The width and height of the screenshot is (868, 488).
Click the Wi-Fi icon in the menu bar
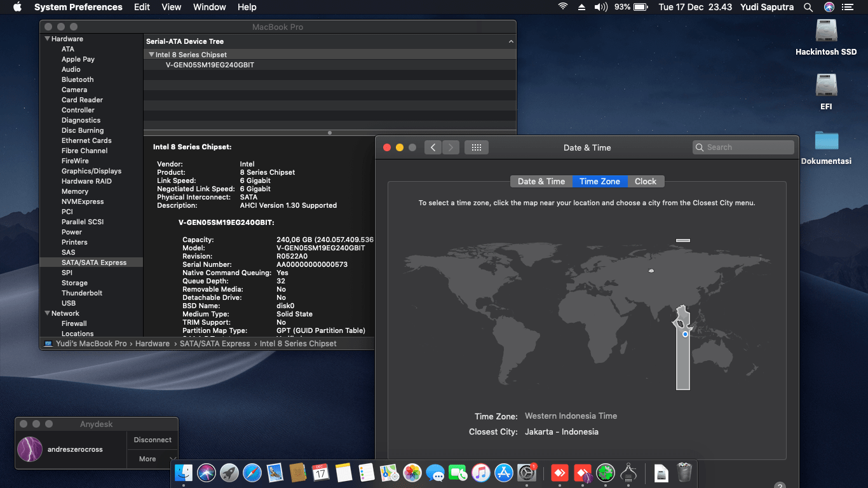(x=563, y=7)
